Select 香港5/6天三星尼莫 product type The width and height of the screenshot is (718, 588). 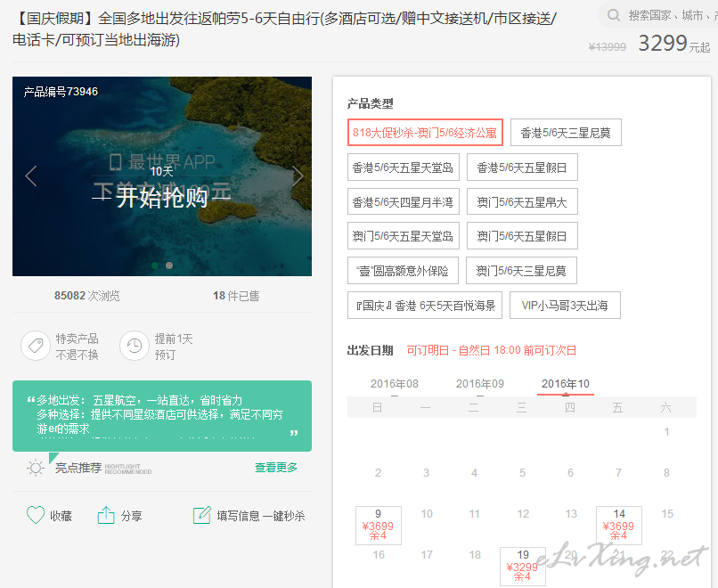click(x=566, y=133)
